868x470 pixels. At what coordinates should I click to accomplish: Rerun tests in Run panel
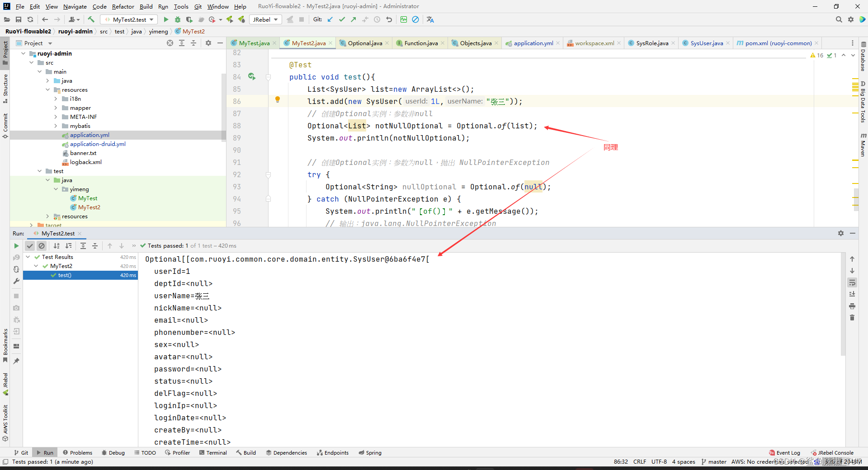click(x=16, y=246)
